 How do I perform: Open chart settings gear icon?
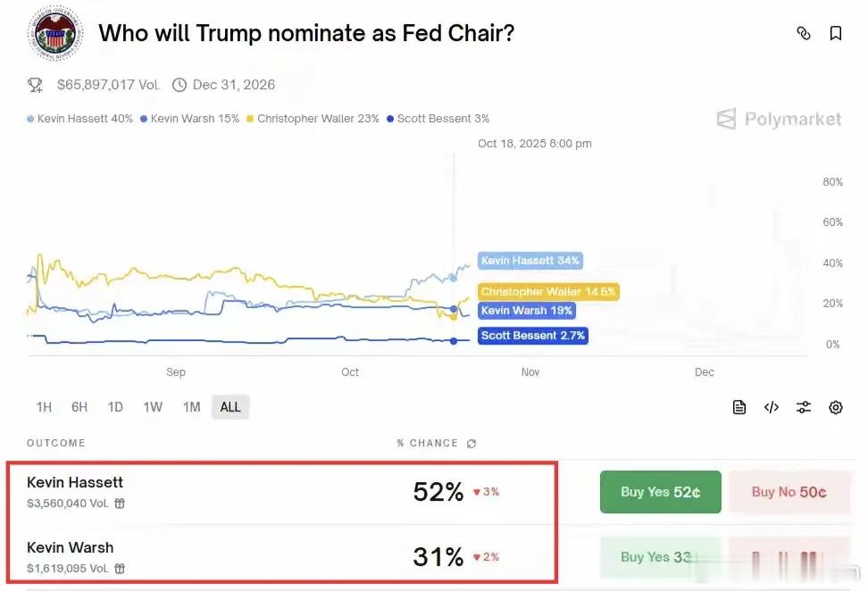click(836, 407)
